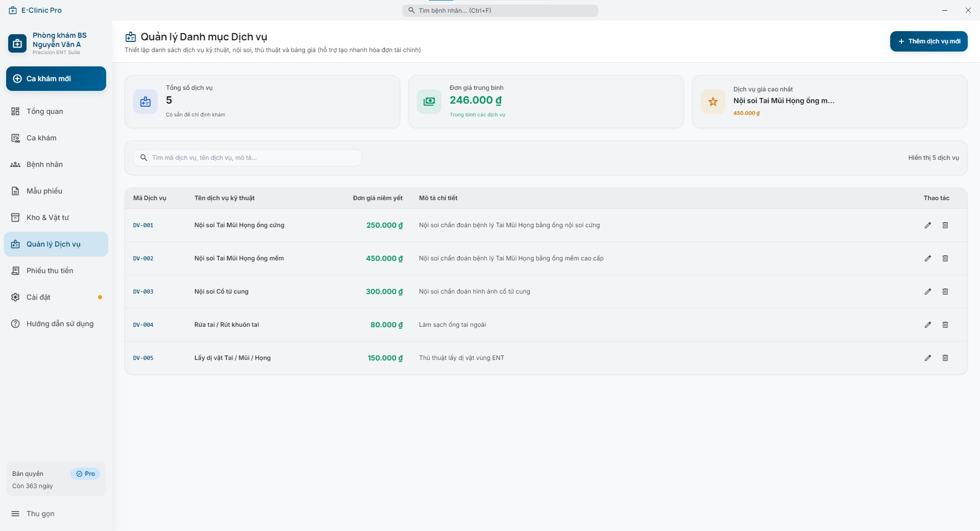Click pencil icon for Nội soi Cổ tử cung
The image size is (980, 531).
point(928,292)
